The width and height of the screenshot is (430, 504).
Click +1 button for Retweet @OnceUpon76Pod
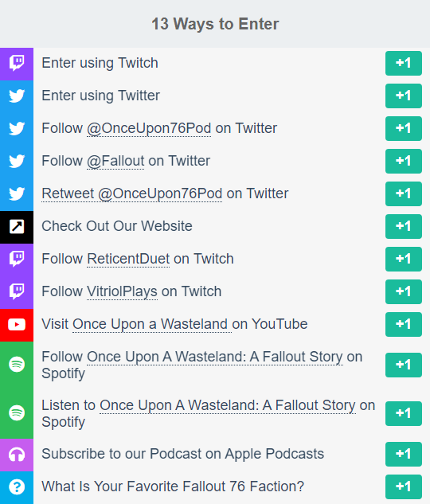pyautogui.click(x=404, y=193)
